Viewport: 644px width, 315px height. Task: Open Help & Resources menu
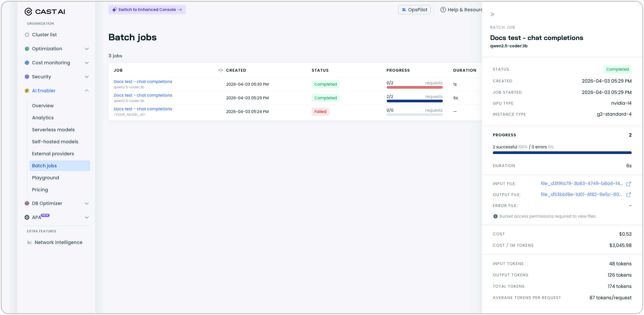[461, 10]
